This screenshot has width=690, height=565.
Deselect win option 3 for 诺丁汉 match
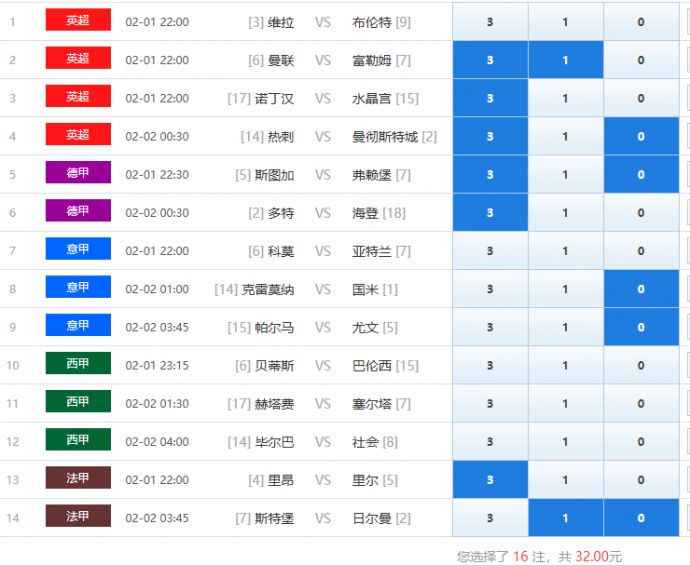coord(490,99)
